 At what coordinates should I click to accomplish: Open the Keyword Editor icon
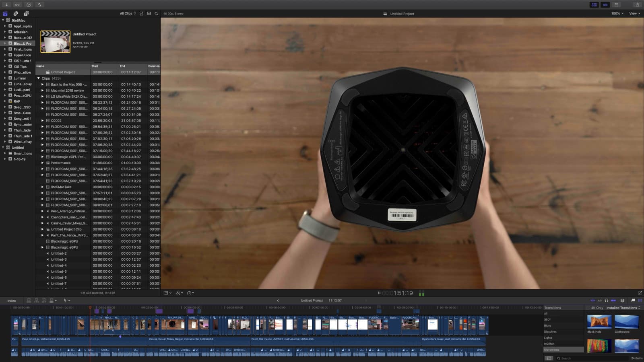(x=17, y=4)
